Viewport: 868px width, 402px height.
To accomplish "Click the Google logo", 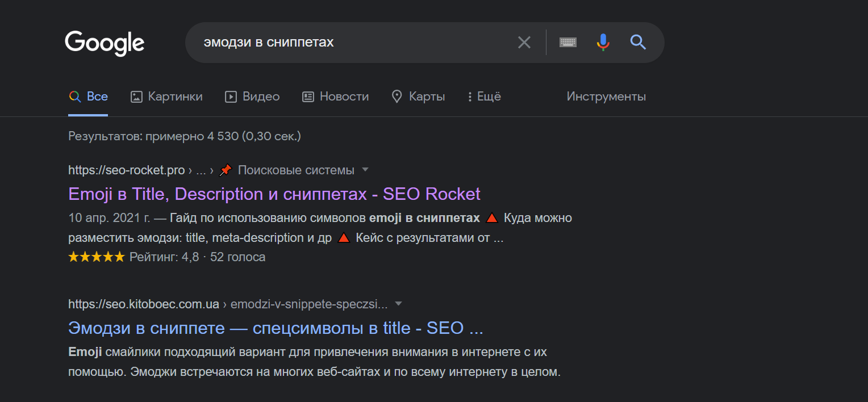I will pos(105,43).
